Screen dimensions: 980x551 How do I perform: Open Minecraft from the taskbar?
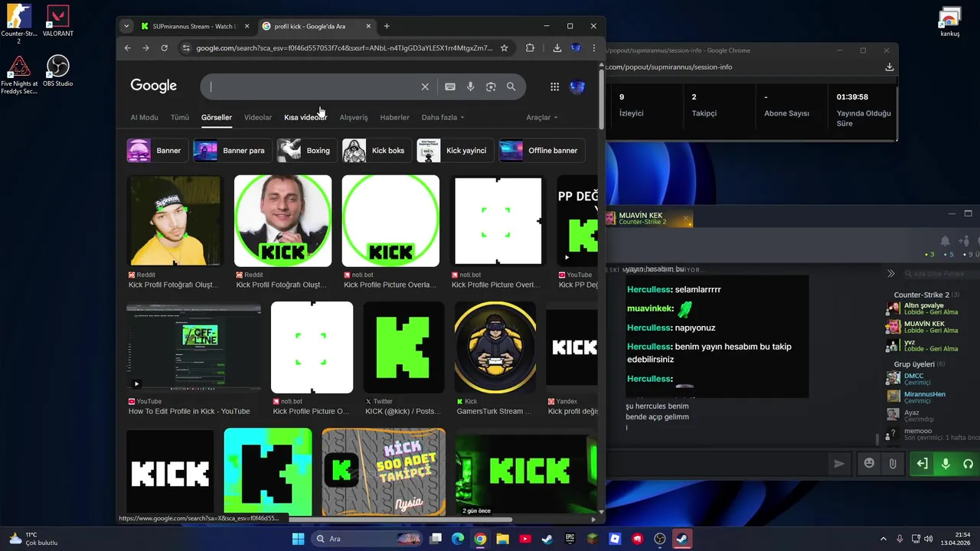(x=592, y=539)
